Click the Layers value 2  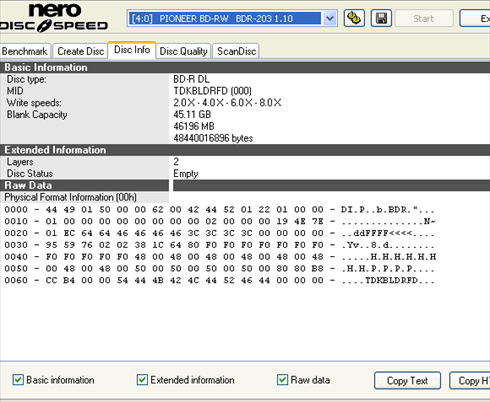click(x=176, y=162)
